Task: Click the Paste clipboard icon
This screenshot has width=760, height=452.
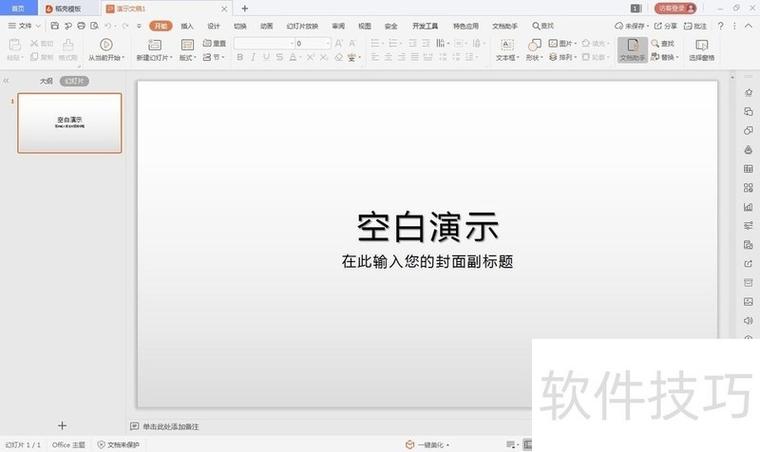Action: tap(15, 45)
